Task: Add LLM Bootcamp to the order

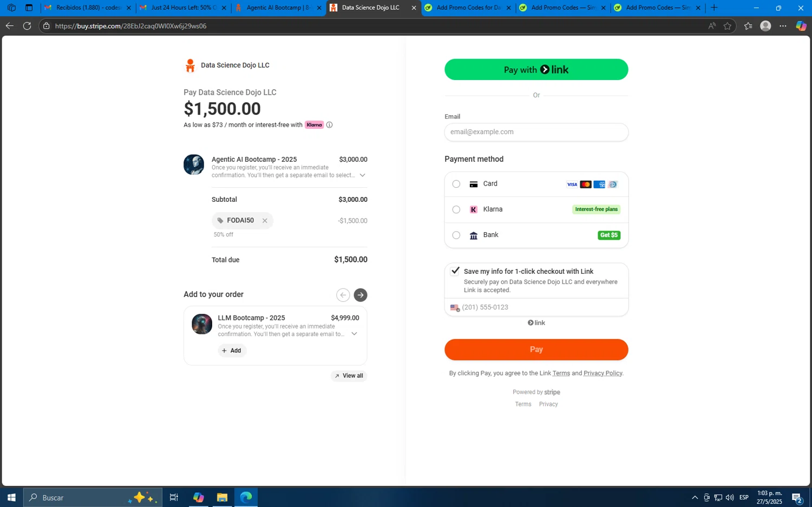Action: tap(232, 351)
